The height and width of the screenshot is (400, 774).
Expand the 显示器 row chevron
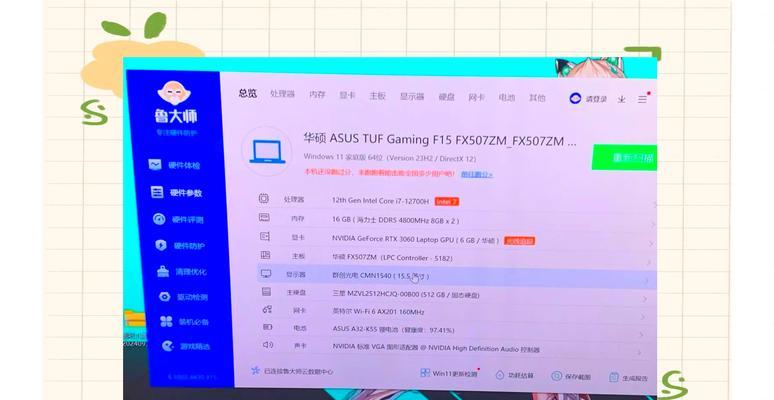pos(647,281)
